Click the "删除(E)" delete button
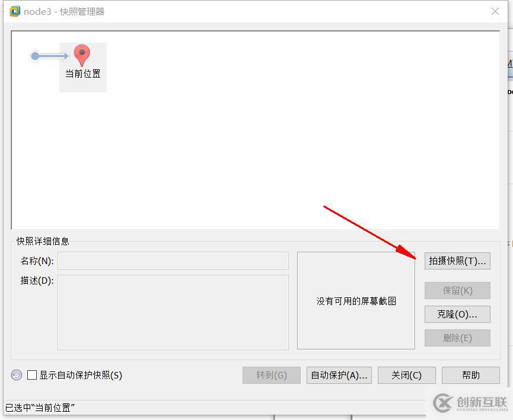This screenshot has width=513, height=420. [457, 338]
